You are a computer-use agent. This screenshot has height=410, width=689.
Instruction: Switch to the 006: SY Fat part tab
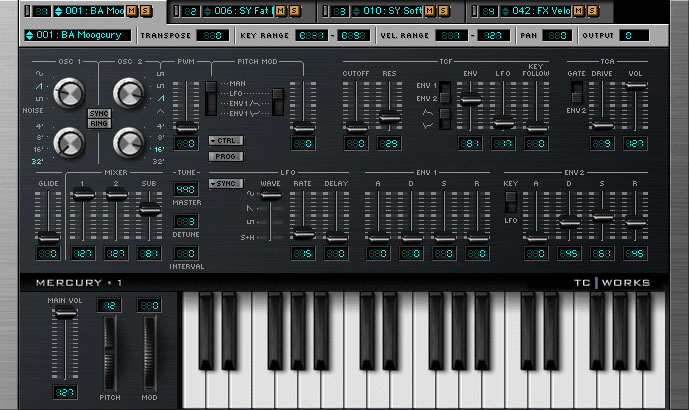pos(242,11)
